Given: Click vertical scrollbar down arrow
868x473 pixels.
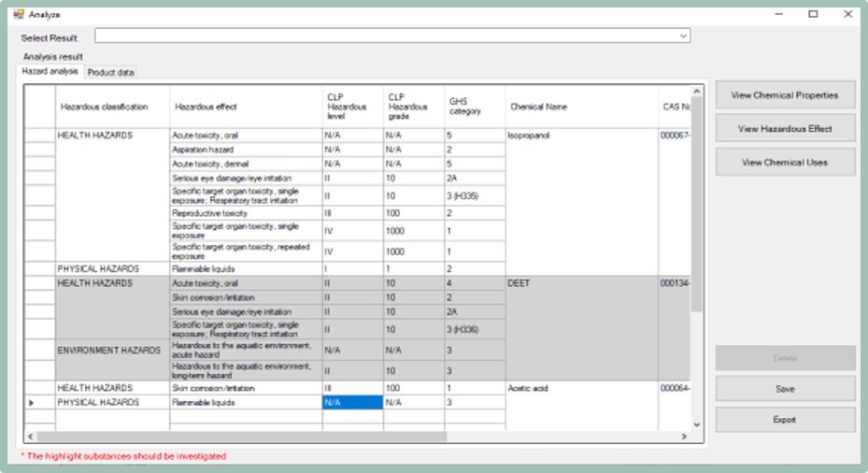Looking at the screenshot, I should point(696,424).
